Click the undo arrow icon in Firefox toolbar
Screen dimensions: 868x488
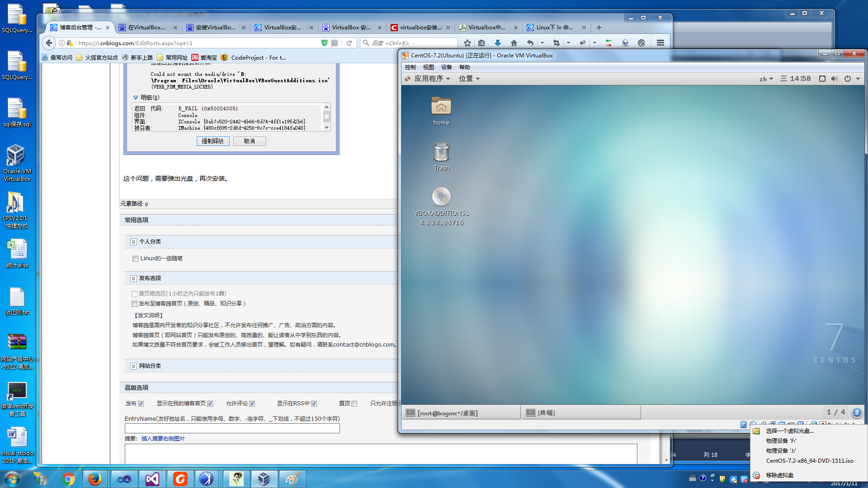[530, 43]
